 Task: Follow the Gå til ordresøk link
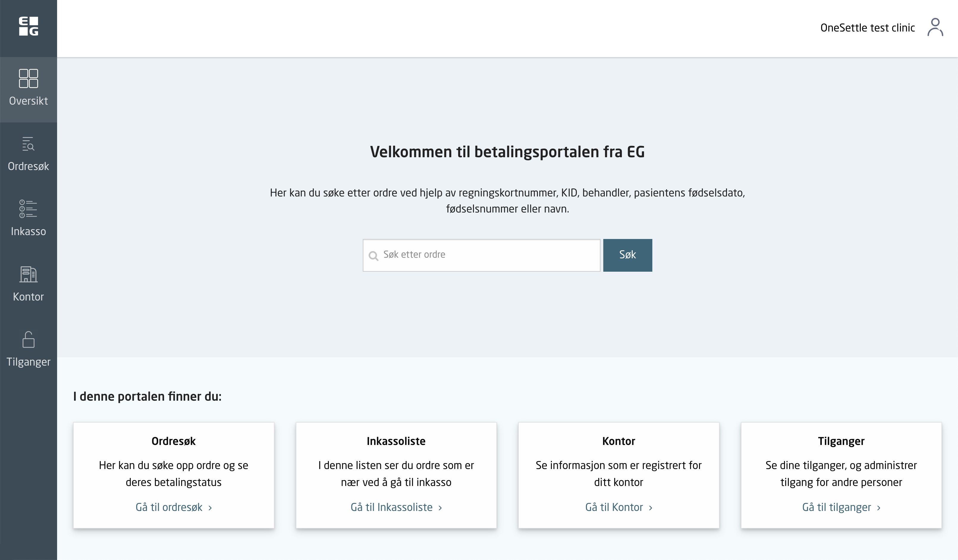click(173, 507)
